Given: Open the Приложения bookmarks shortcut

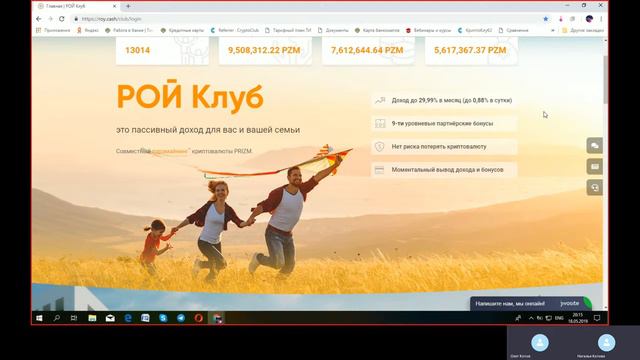Looking at the screenshot, I should click(x=53, y=30).
